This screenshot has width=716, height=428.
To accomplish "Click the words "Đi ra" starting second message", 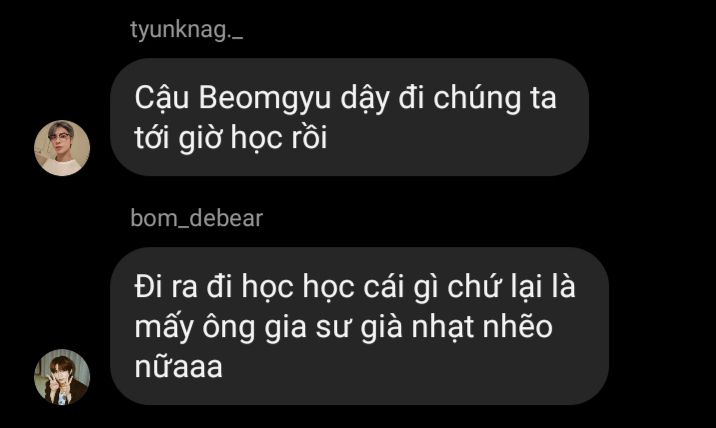I will tap(166, 288).
